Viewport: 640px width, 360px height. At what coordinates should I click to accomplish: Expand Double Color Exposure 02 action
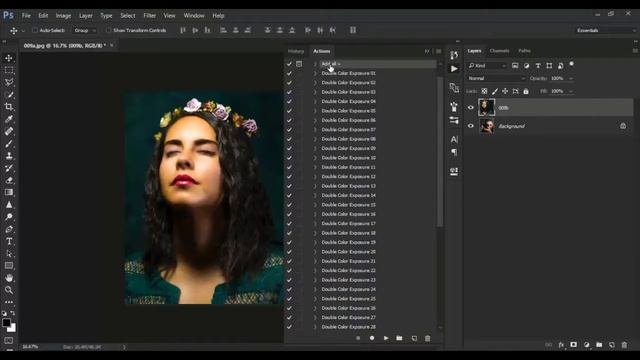[x=315, y=83]
